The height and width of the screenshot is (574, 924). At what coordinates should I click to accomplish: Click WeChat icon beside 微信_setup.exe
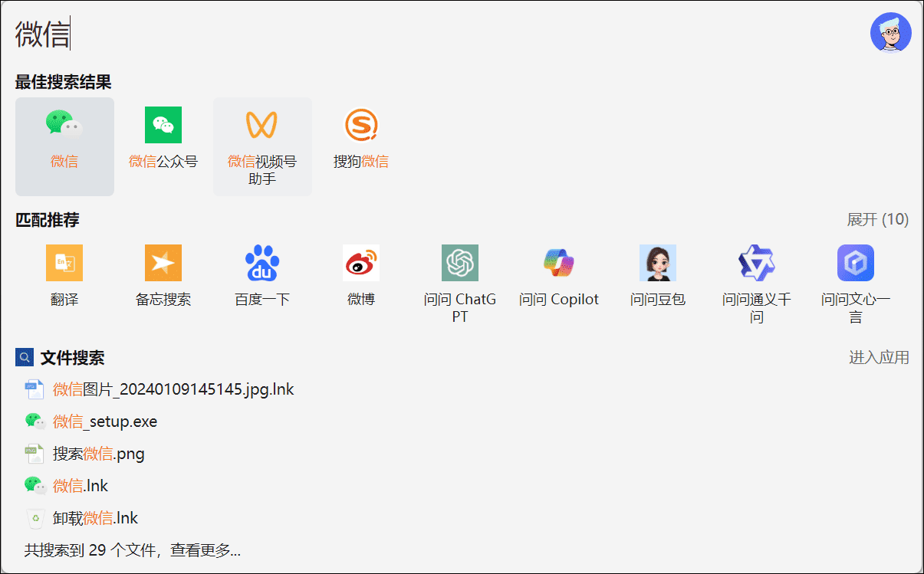click(x=35, y=421)
